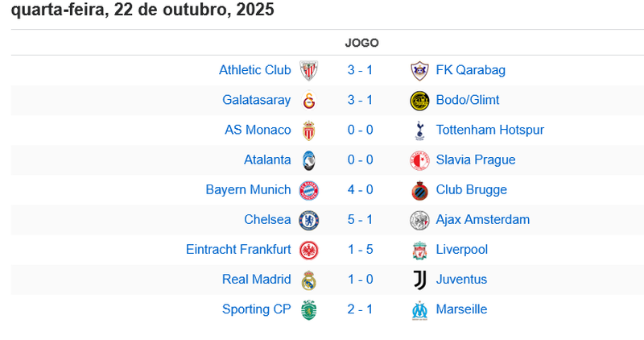
Task: View the Real Madrid 1 - 0 result
Action: [x=360, y=280]
